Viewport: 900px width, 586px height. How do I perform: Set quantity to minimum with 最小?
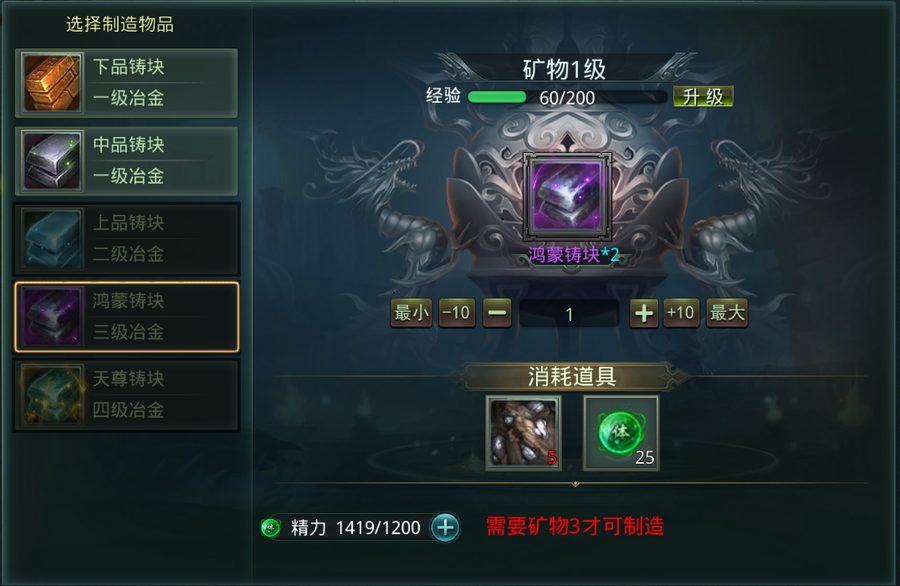(411, 313)
